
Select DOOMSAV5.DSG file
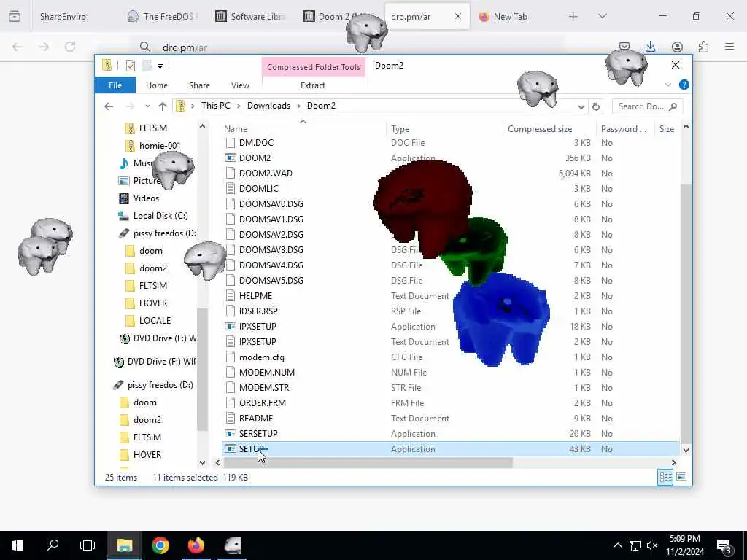click(271, 281)
